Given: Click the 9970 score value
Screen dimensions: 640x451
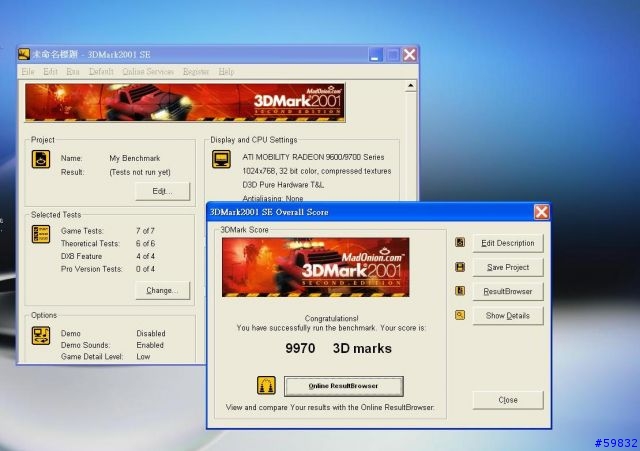Looking at the screenshot, I should [300, 348].
